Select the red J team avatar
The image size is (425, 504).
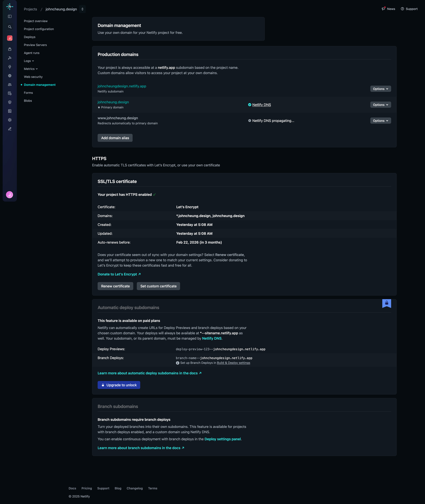10,38
